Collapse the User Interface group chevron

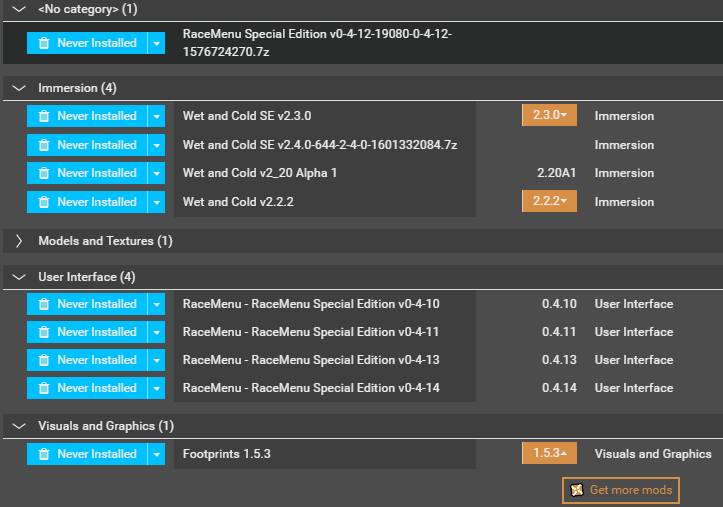tap(19, 277)
